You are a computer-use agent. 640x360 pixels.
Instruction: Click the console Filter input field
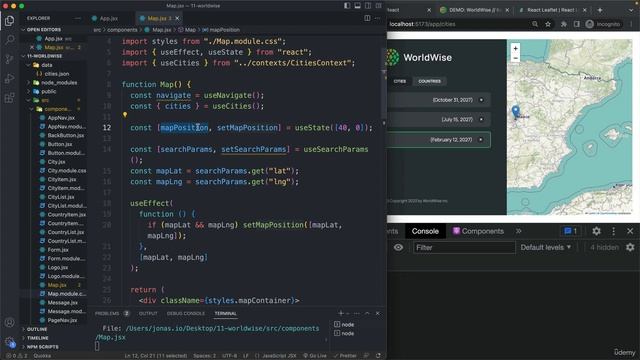(x=464, y=247)
